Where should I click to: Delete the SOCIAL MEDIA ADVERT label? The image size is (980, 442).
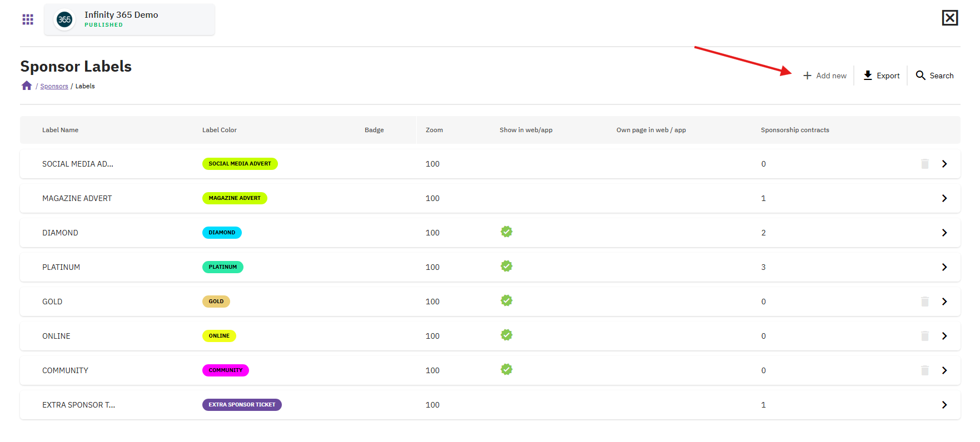925,164
